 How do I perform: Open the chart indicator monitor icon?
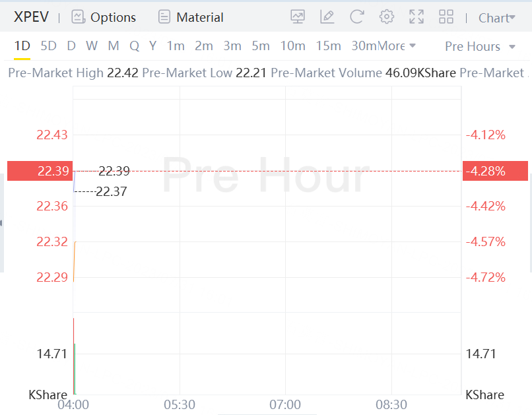pyautogui.click(x=298, y=17)
